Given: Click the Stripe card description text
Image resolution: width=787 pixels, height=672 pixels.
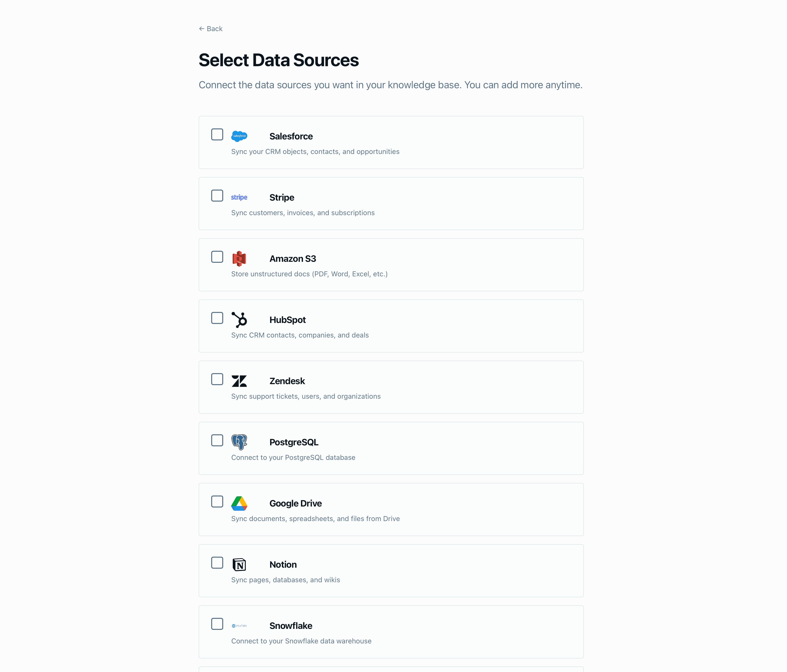Looking at the screenshot, I should (x=303, y=213).
